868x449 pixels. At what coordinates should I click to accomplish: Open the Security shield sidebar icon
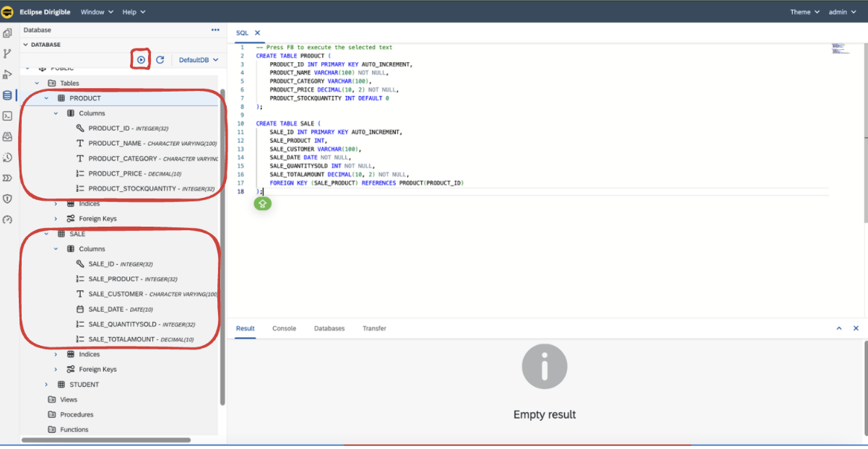[7, 199]
